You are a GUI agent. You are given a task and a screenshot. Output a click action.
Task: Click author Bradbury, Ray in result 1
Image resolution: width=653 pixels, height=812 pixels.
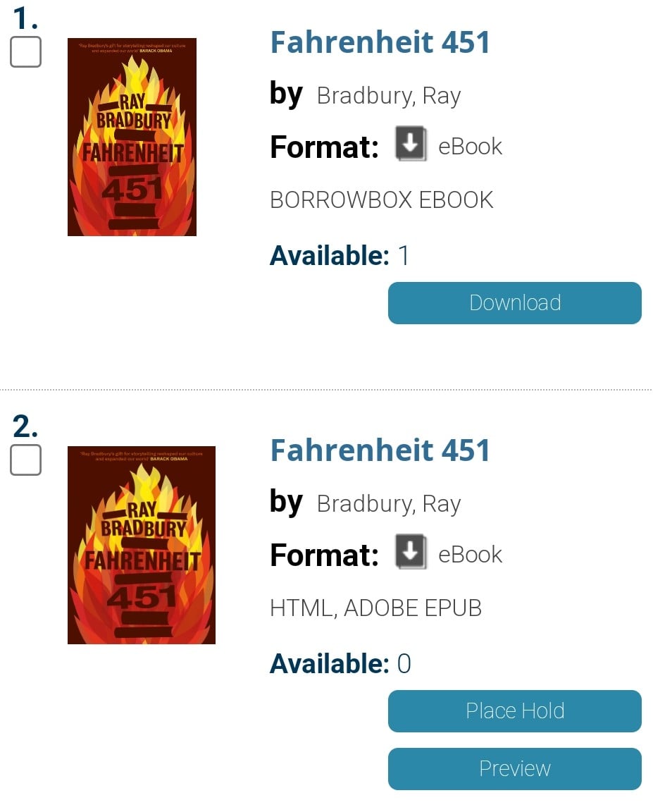coord(389,97)
